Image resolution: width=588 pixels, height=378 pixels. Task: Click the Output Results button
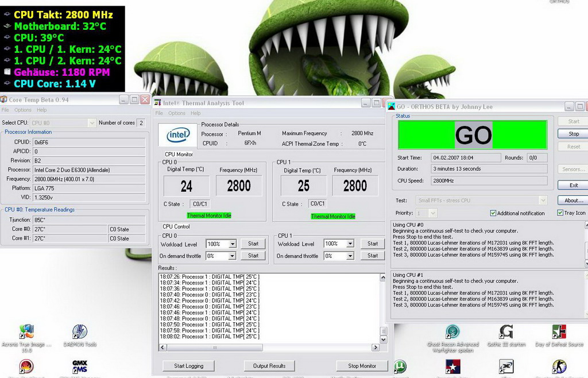coord(269,366)
